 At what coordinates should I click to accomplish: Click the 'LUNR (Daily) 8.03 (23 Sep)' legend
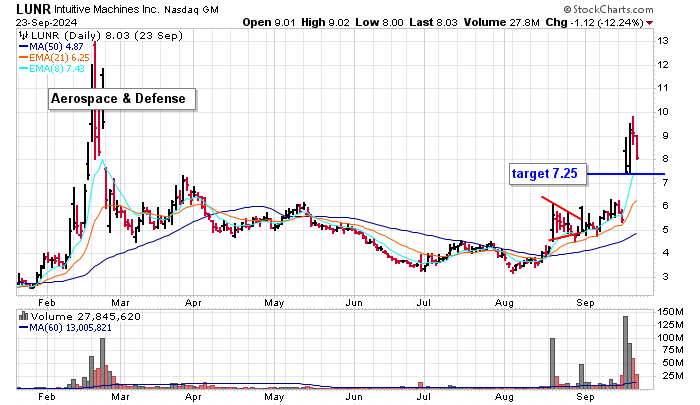[x=105, y=36]
